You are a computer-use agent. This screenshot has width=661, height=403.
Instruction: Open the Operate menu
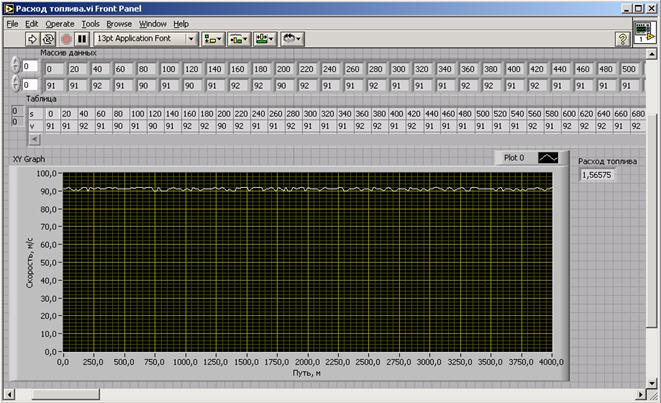click(x=60, y=22)
